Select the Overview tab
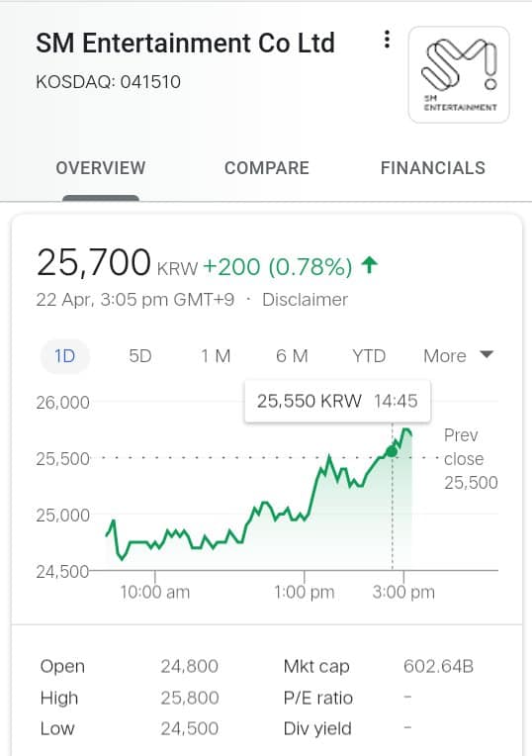Screen dimensions: 532x756 pos(100,168)
